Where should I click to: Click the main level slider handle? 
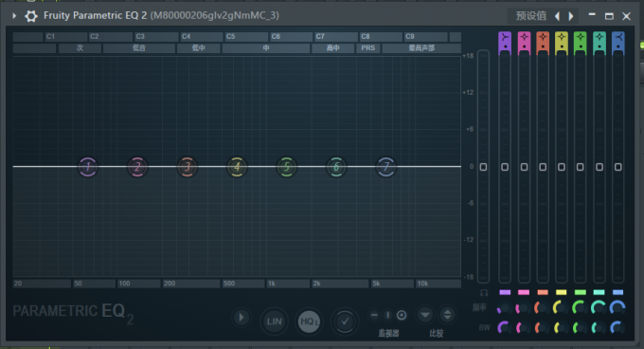point(483,167)
